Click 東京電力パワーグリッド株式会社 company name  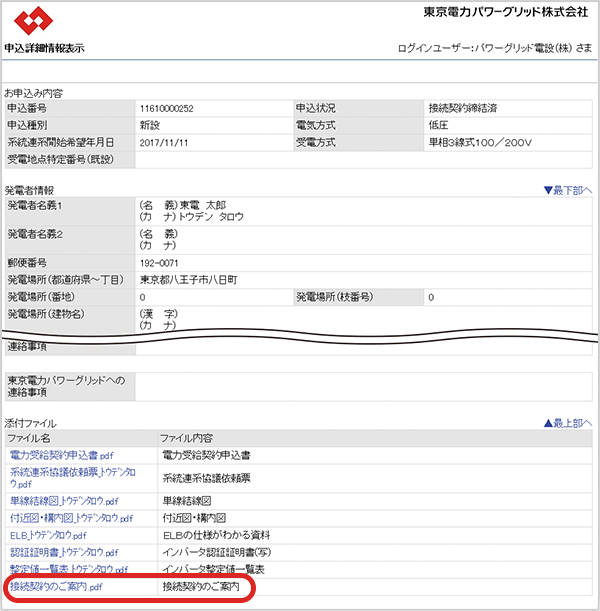(x=506, y=12)
